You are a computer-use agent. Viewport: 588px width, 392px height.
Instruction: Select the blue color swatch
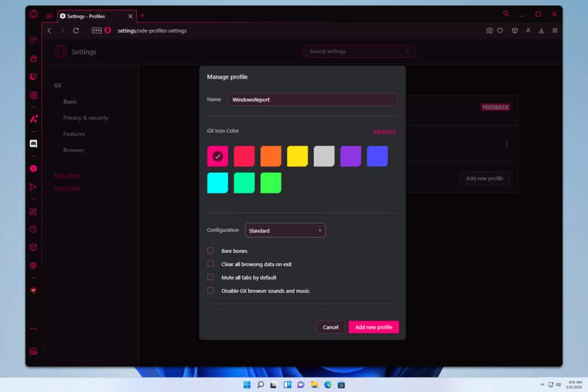click(377, 156)
